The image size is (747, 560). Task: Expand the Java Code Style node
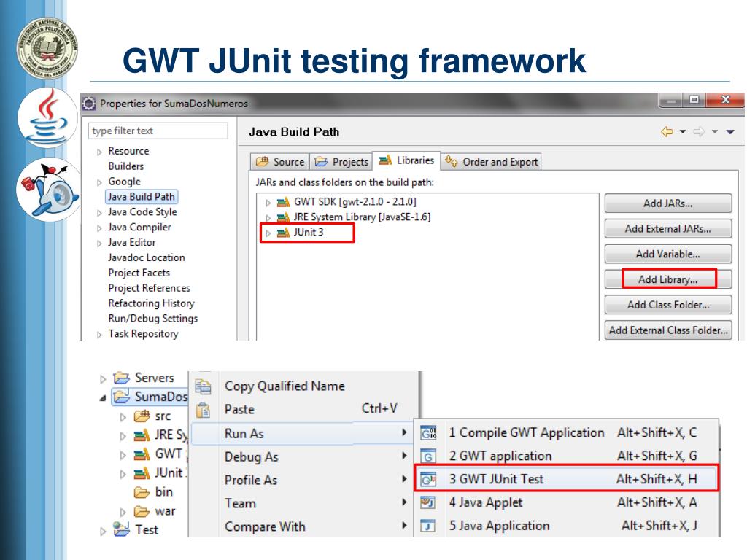(99, 213)
